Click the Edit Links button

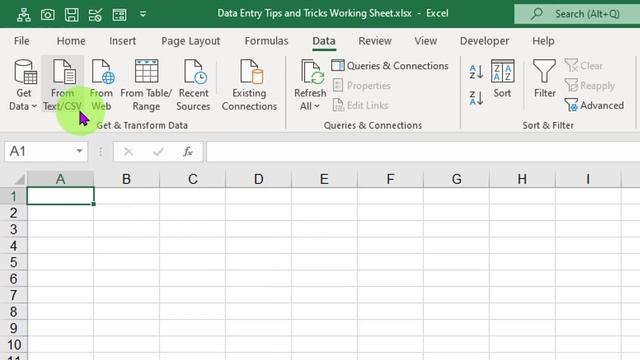360,105
